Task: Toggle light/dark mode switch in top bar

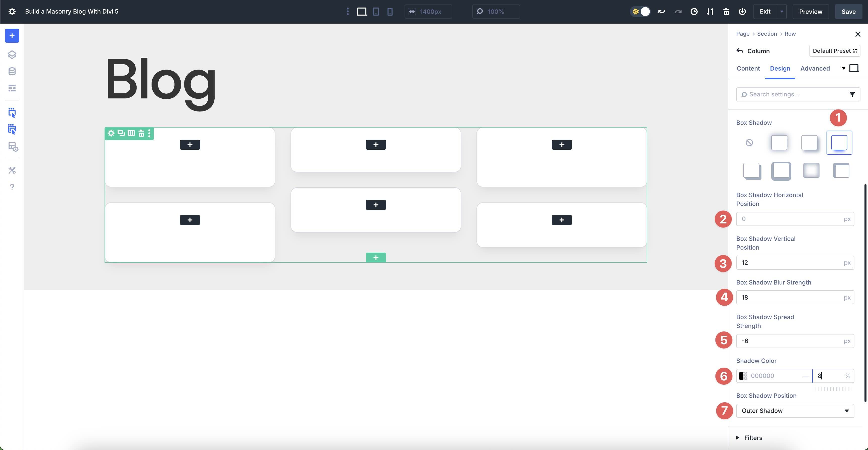Action: (x=640, y=12)
